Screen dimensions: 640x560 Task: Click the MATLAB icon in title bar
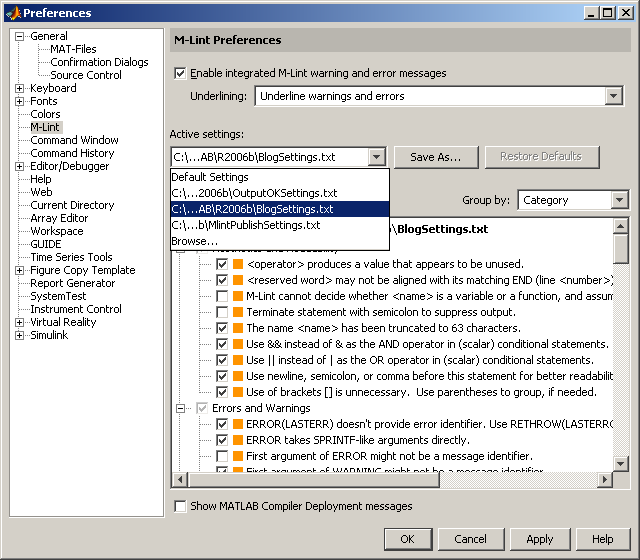coord(12,13)
